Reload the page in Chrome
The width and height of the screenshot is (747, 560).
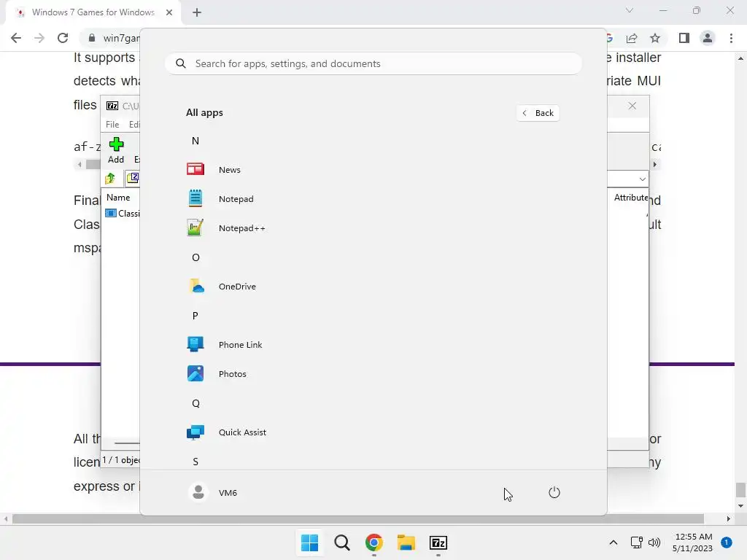coord(63,38)
